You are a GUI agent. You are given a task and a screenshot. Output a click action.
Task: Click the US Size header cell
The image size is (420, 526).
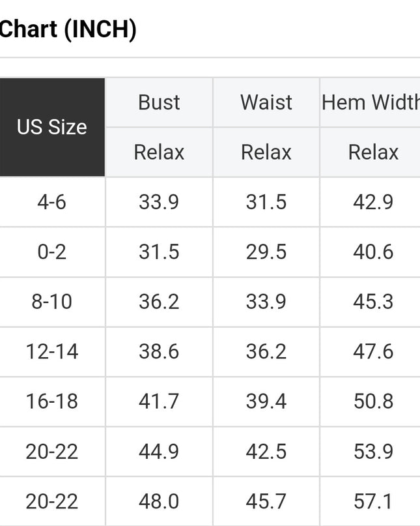tap(52, 127)
